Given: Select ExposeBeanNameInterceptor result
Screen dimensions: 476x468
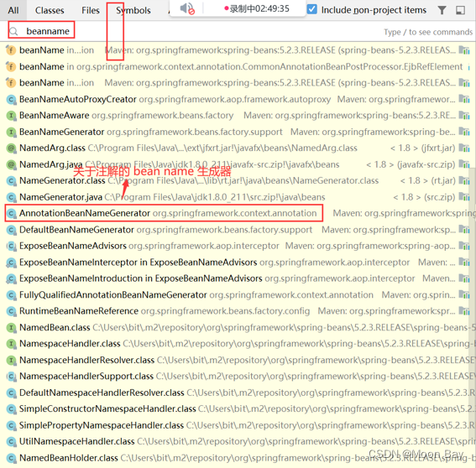Looking at the screenshot, I should coord(238,262).
